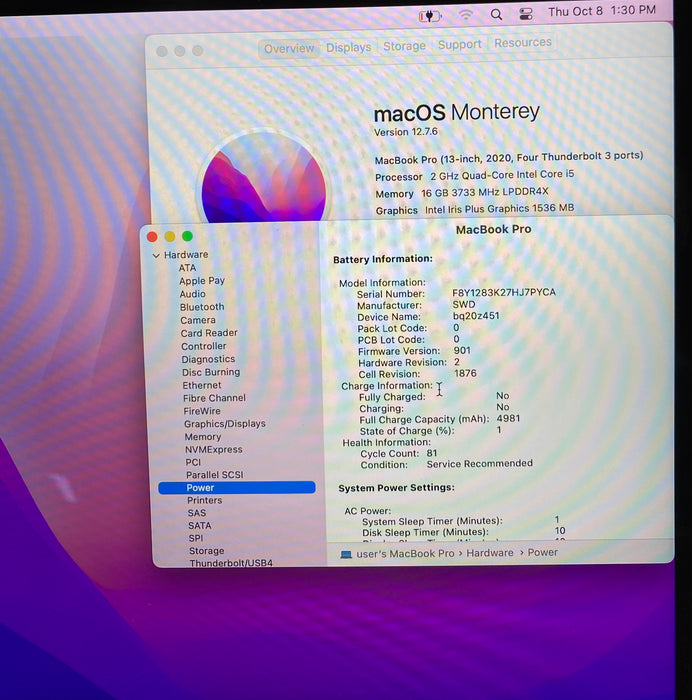Open the battery status menu bar icon
Screen dimensions: 692x700
(429, 17)
